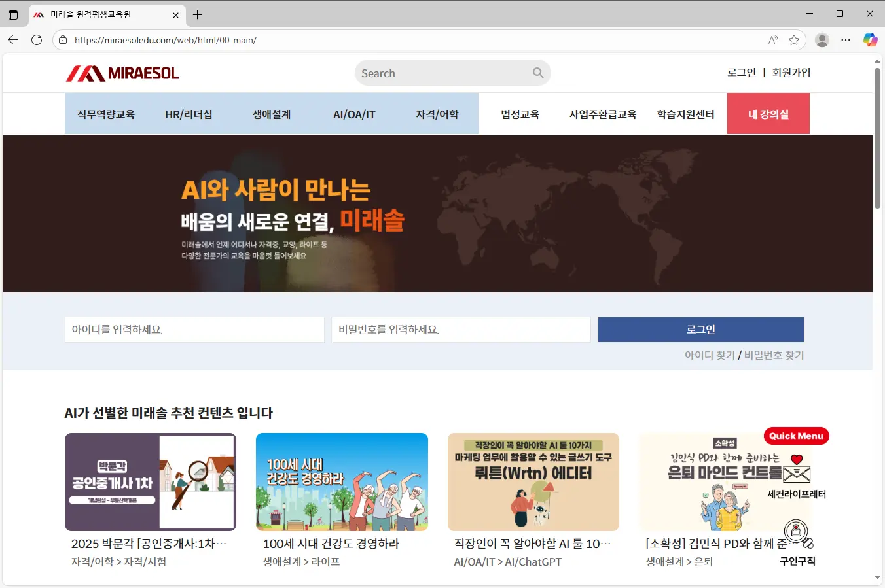Open the 법정교육 menu
This screenshot has height=588, width=885.
coord(520,114)
